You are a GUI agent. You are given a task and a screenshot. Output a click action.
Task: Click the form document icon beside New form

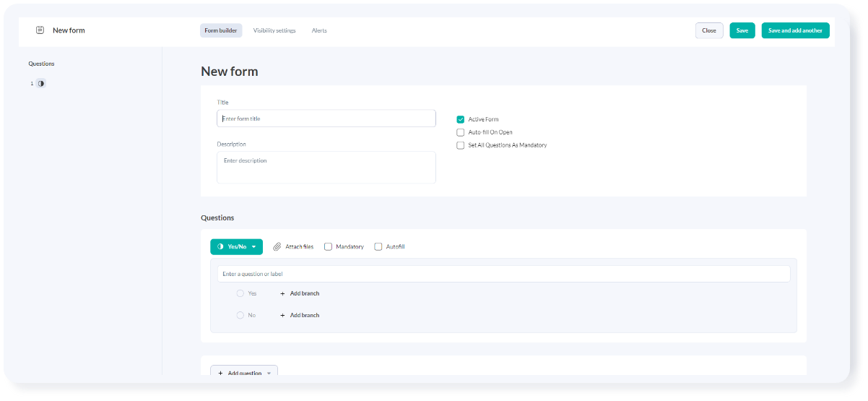coord(40,30)
